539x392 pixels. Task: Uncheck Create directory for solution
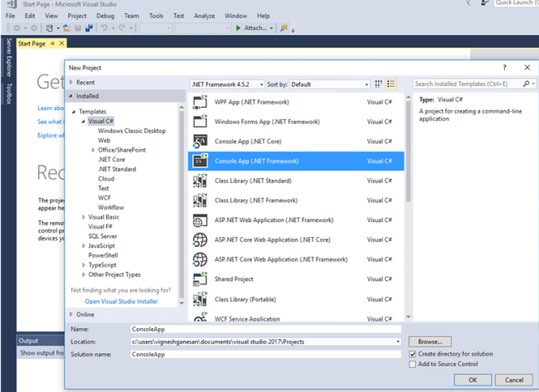pos(412,354)
